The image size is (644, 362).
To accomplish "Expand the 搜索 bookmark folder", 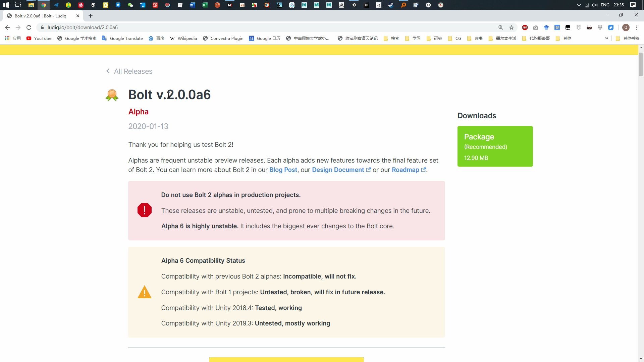I will tap(391, 38).
